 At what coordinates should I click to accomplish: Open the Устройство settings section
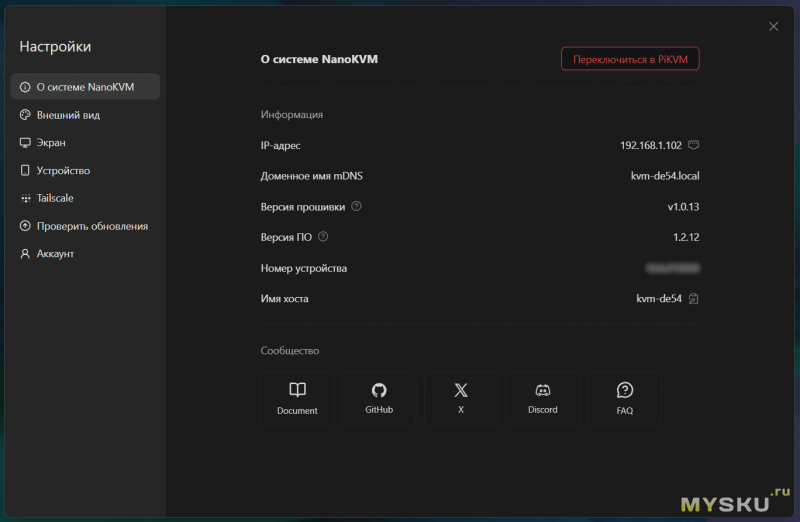[63, 171]
